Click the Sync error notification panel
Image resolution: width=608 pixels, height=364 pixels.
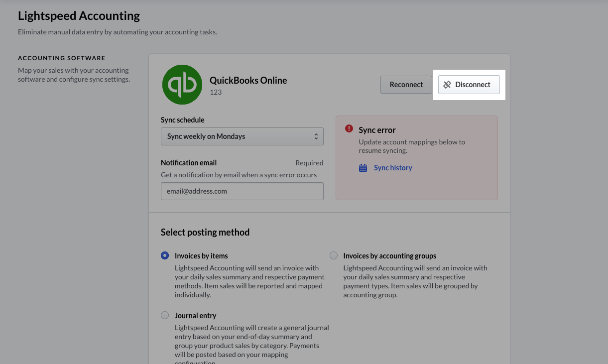(416, 157)
